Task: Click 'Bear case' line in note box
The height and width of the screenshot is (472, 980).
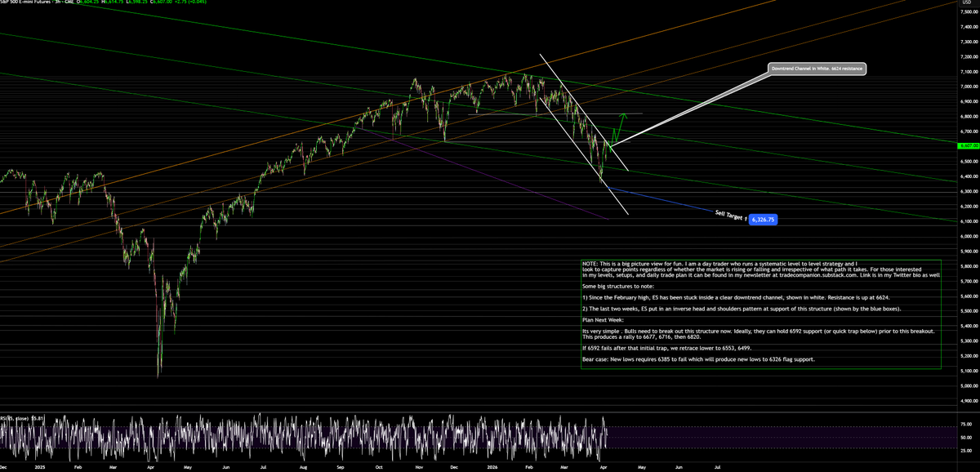Action: [x=698, y=359]
